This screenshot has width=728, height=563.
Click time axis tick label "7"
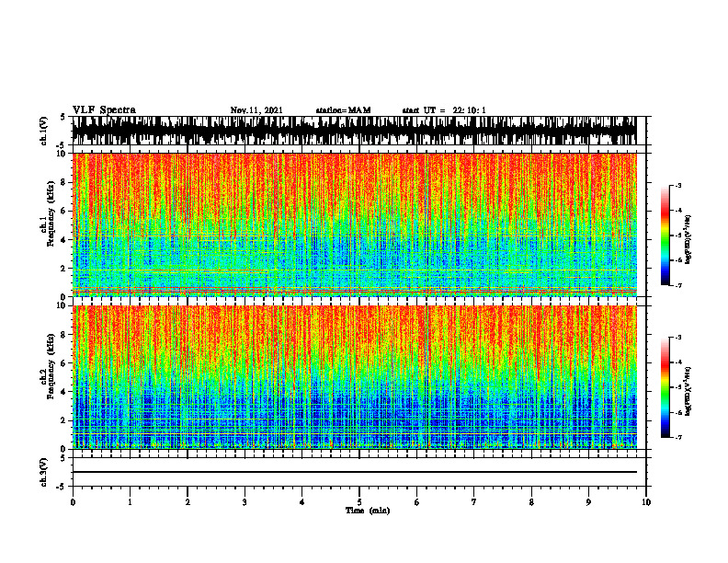474,502
